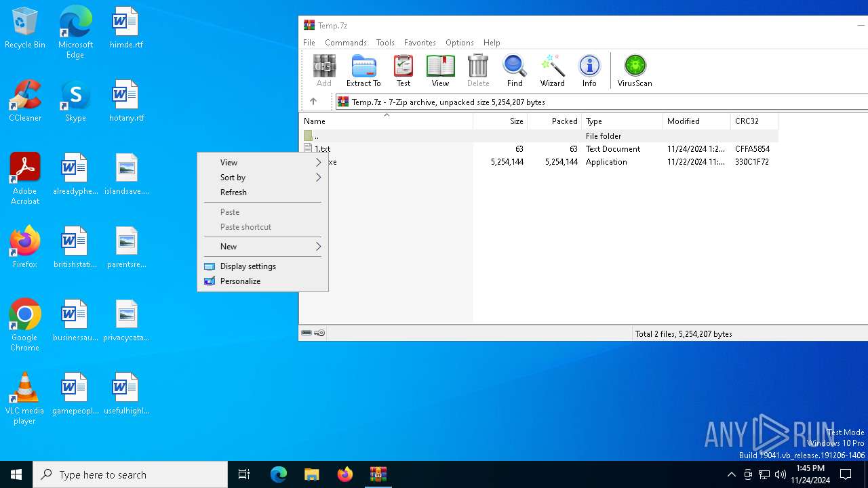Open the Options menu
The height and width of the screenshot is (488, 868).
point(460,42)
